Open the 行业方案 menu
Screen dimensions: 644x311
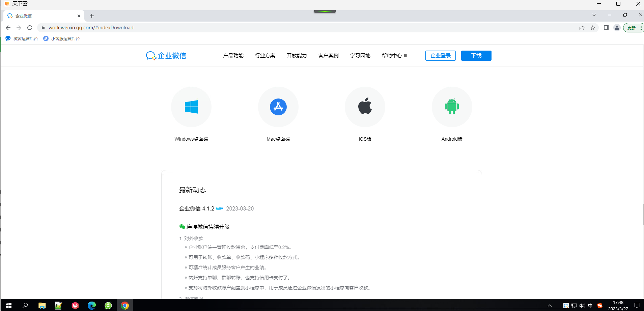[x=265, y=56]
